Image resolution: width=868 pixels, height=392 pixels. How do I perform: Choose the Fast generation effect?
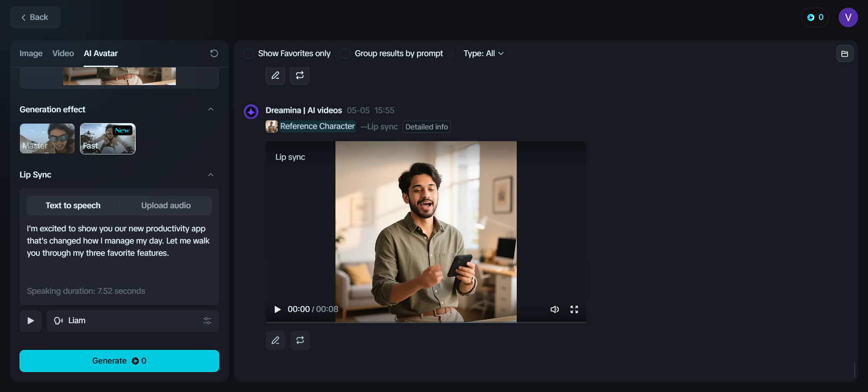point(108,139)
